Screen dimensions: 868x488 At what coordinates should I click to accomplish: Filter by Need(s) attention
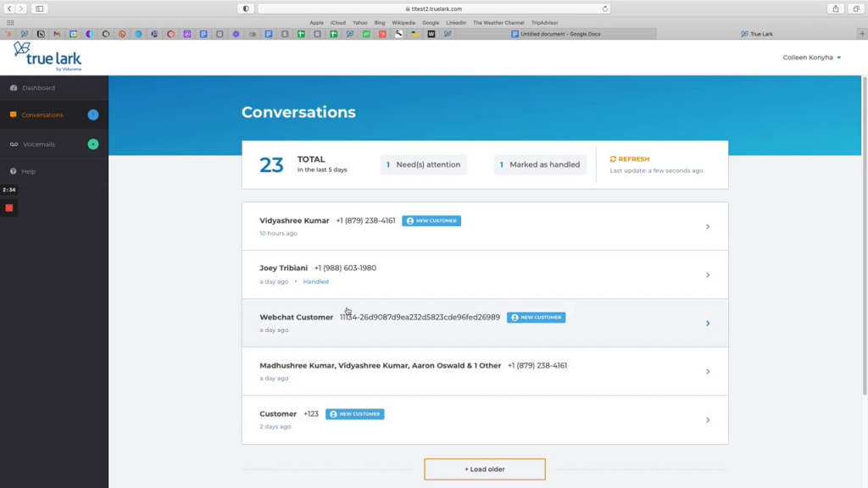coord(424,165)
